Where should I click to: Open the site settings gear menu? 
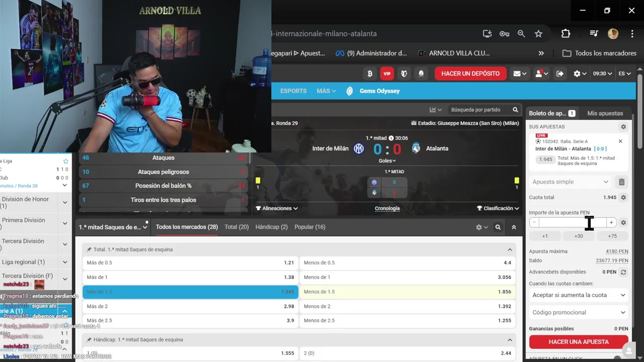tap(580, 73)
